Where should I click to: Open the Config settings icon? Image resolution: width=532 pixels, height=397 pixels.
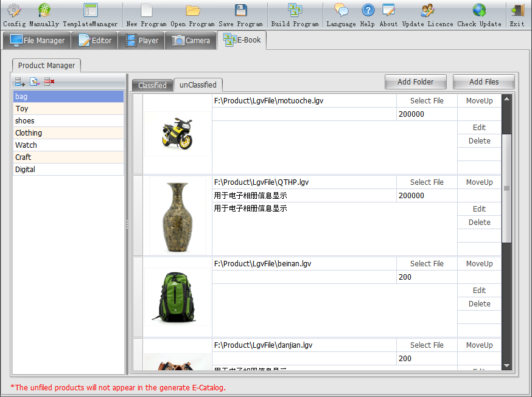[14, 10]
